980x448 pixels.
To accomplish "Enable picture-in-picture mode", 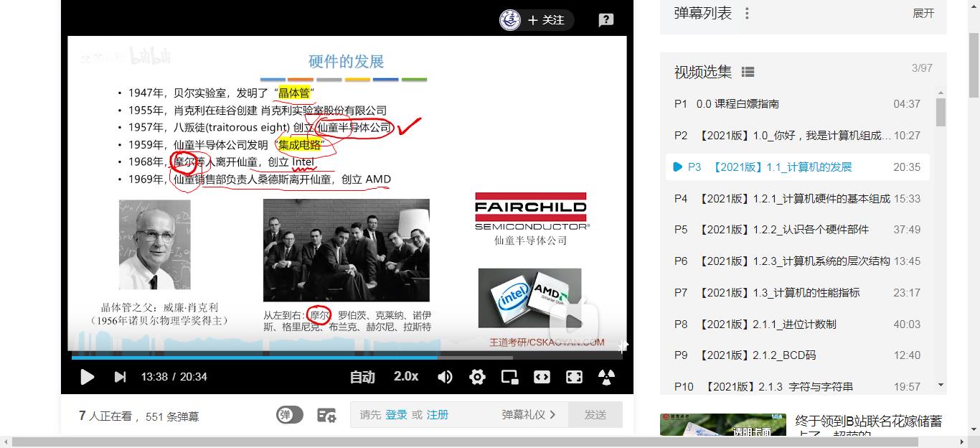I will (510, 377).
